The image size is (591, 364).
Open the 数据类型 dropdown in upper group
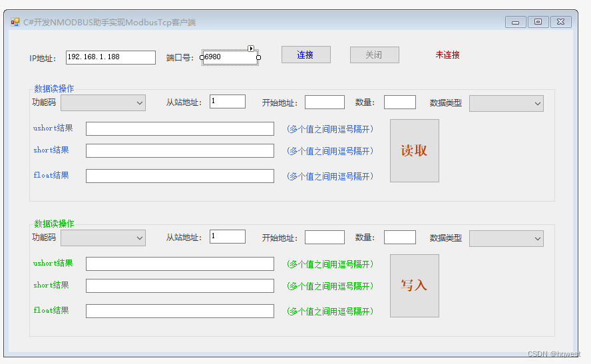tap(506, 103)
